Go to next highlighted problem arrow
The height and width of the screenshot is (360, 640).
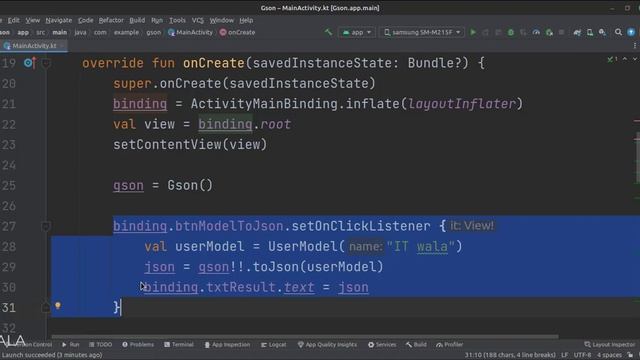[x=635, y=59]
